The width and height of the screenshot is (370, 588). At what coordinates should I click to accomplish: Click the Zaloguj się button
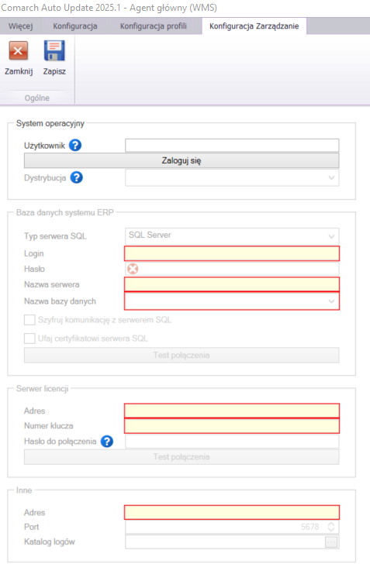(x=182, y=160)
